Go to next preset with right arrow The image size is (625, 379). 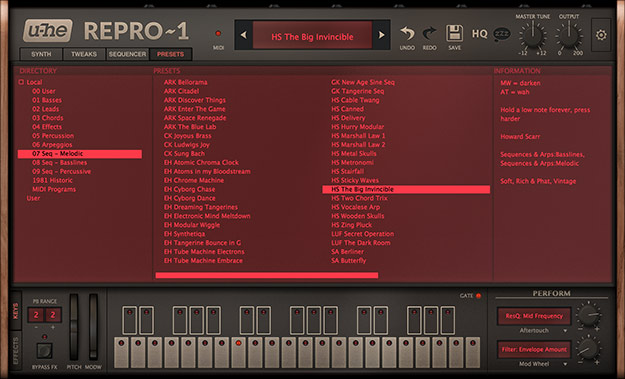381,35
